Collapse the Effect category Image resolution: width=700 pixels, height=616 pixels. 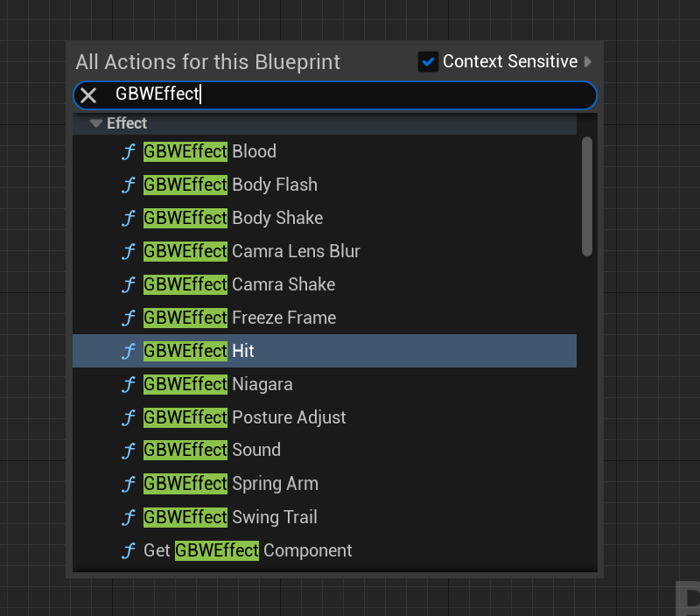[95, 123]
